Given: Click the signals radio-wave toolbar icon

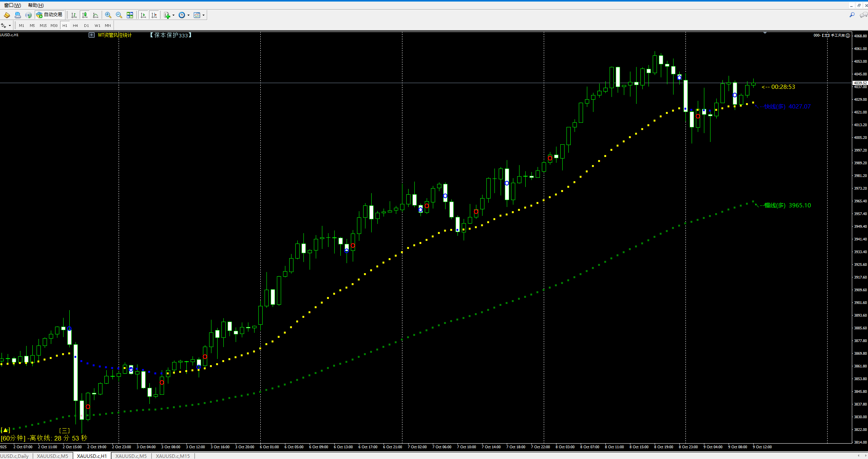Looking at the screenshot, I should (28, 15).
